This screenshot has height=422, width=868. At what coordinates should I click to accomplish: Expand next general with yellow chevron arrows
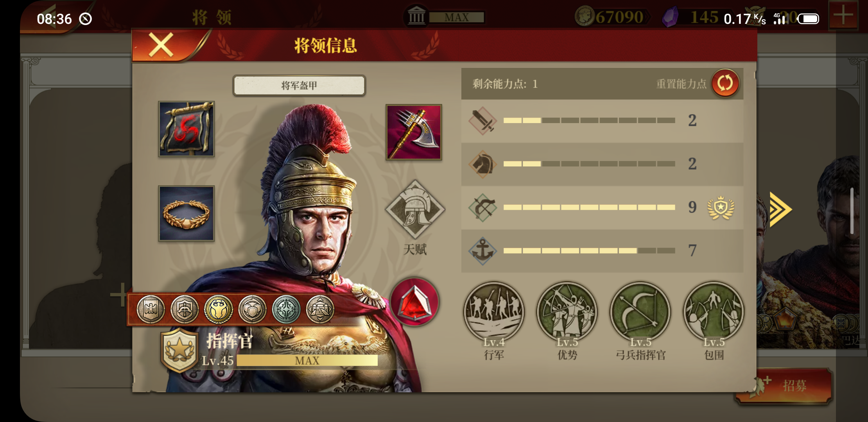click(780, 209)
